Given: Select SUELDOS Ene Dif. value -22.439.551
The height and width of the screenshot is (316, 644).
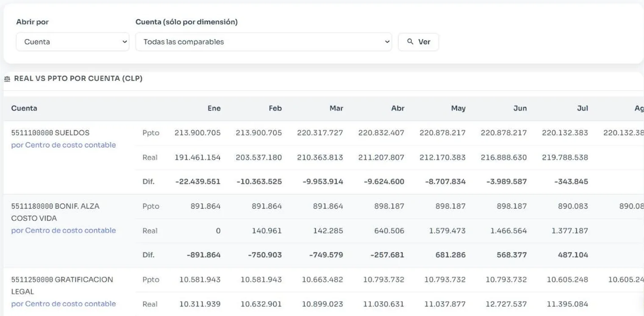Looking at the screenshot, I should (198, 182).
